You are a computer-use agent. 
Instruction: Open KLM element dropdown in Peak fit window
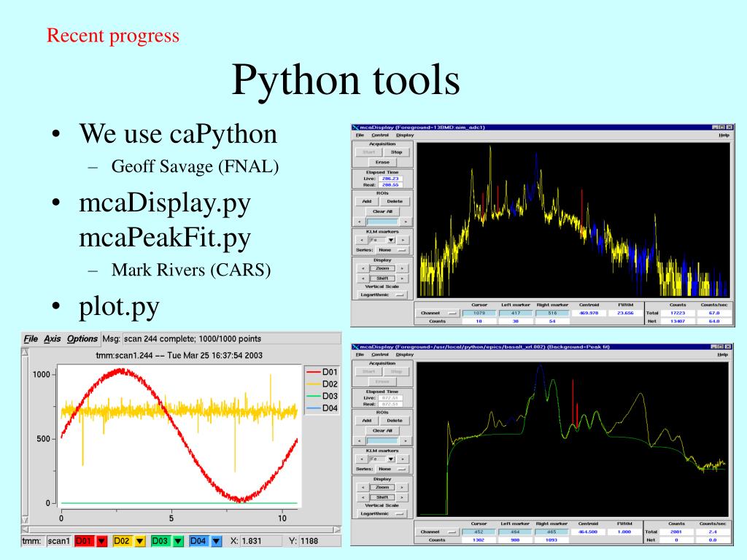pyautogui.click(x=391, y=459)
